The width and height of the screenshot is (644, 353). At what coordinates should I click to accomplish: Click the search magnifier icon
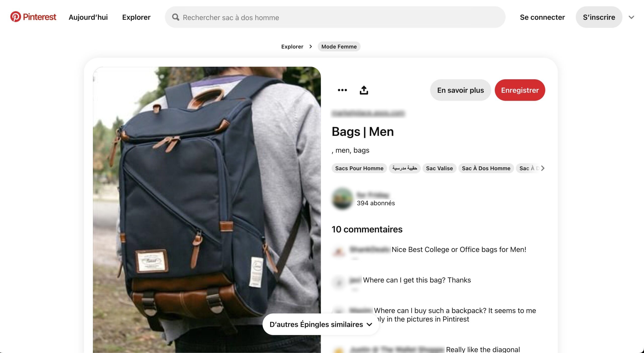point(176,17)
